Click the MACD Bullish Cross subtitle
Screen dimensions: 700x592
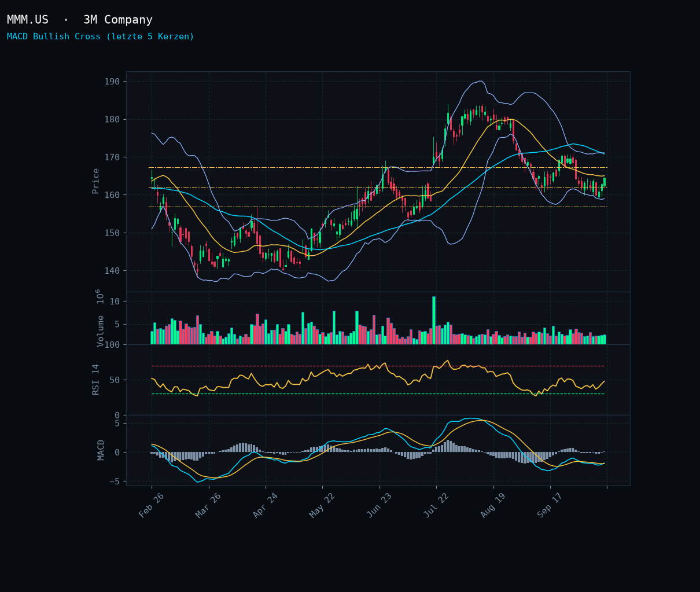pyautogui.click(x=101, y=36)
